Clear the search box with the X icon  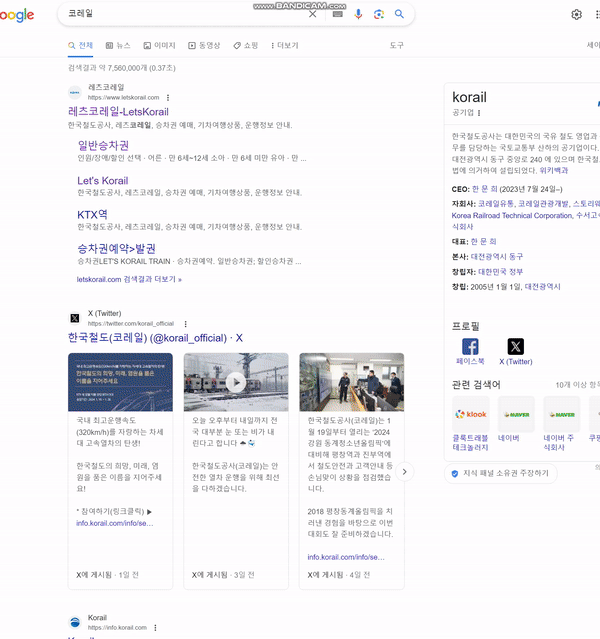[313, 14]
